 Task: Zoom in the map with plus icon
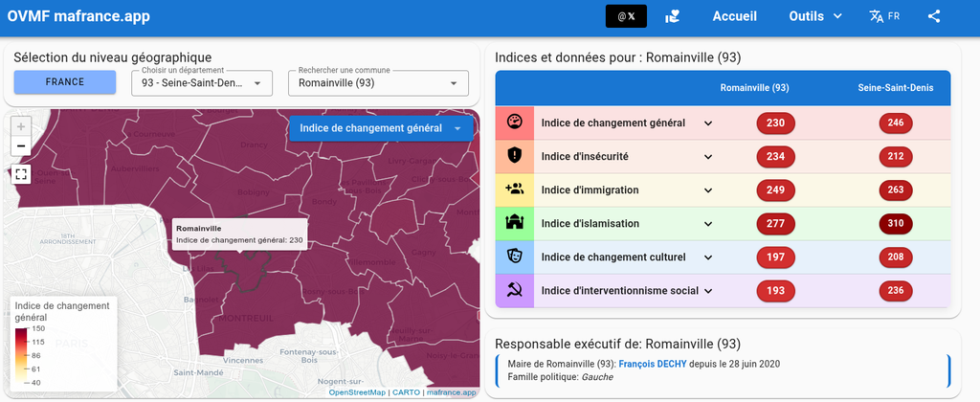[x=21, y=127]
